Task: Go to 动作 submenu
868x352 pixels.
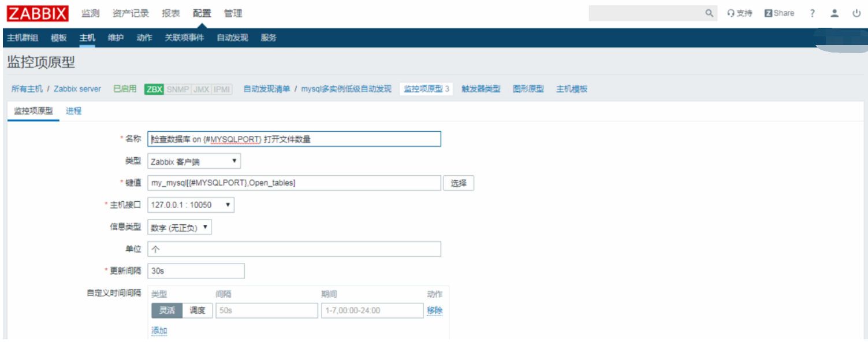Action: point(144,38)
